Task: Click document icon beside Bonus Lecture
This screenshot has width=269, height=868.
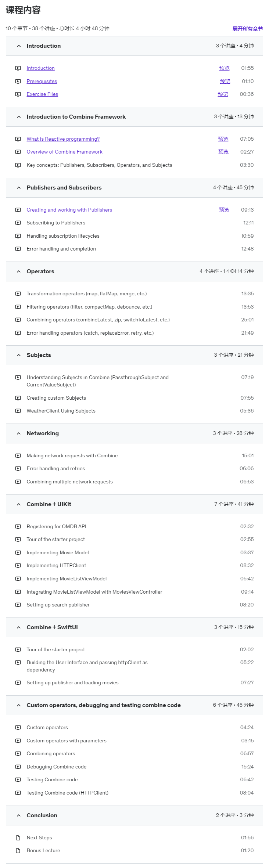Action: (18, 851)
